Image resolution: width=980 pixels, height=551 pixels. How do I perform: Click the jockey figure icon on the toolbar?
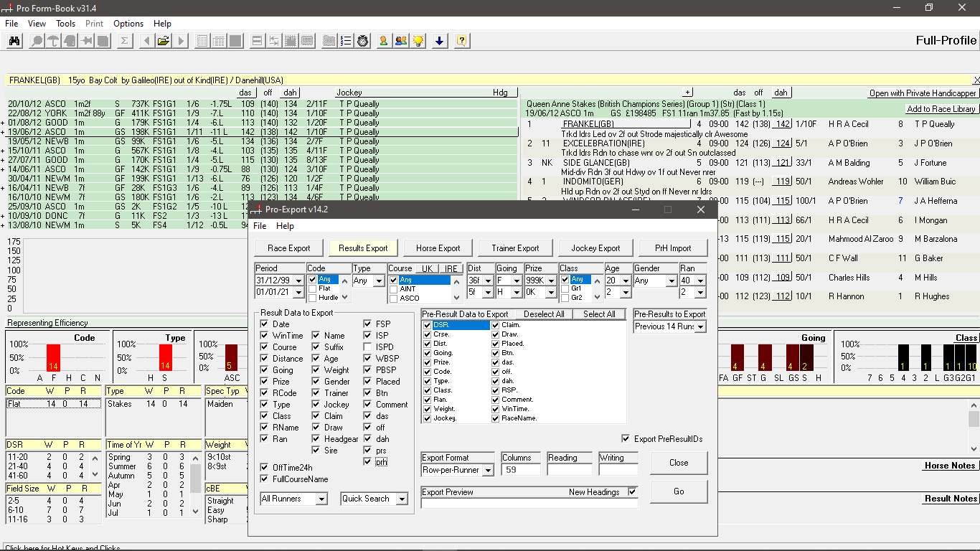tap(383, 41)
